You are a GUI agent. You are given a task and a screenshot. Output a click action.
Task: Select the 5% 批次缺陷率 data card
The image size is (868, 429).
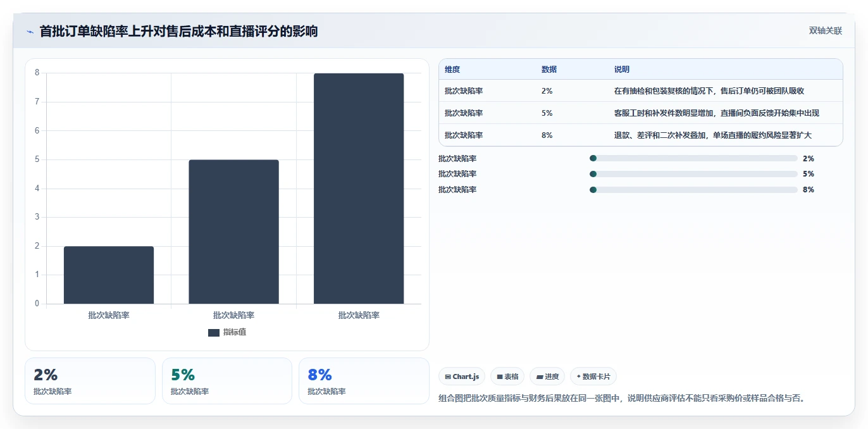click(x=227, y=381)
